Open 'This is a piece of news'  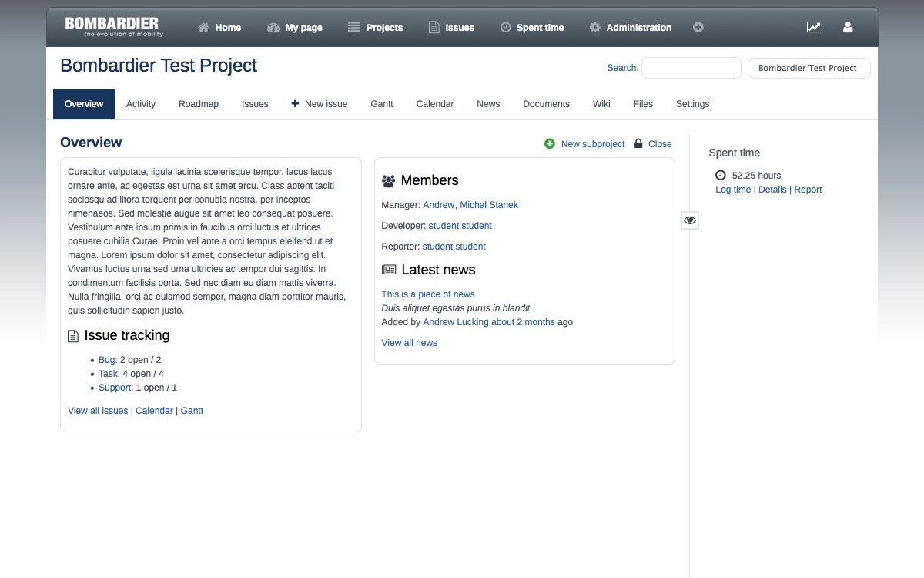pyautogui.click(x=428, y=294)
